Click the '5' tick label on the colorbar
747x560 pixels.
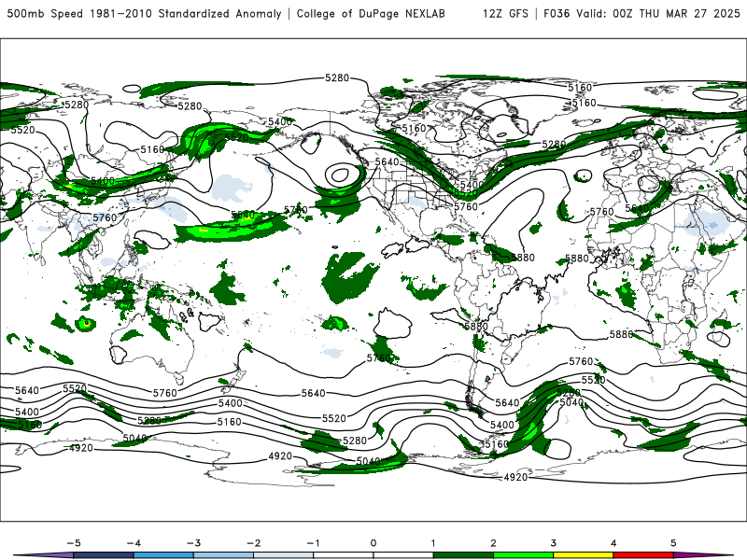673,543
